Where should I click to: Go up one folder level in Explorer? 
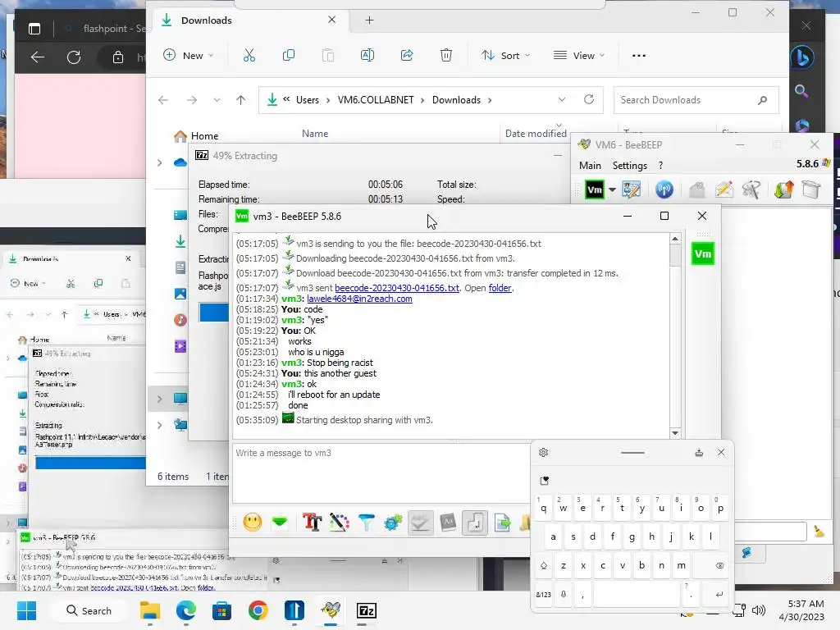(x=240, y=100)
